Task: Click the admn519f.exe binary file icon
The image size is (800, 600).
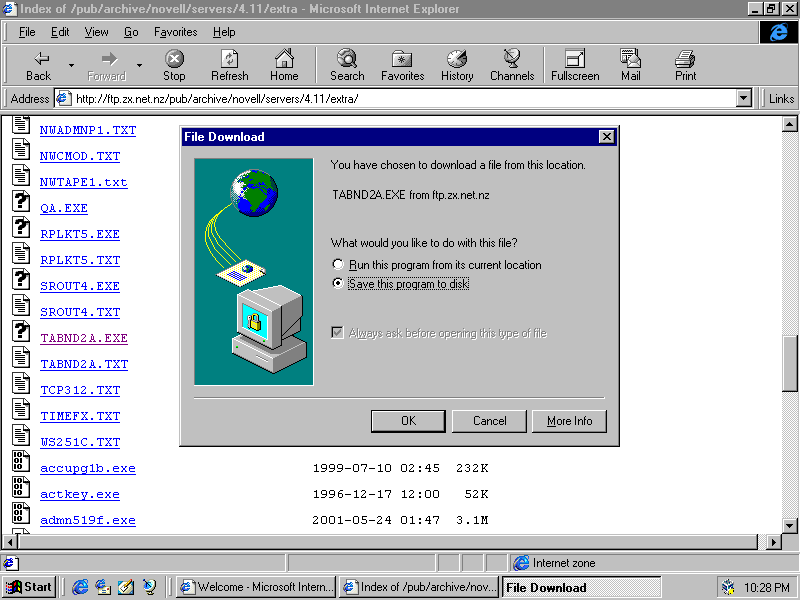Action: click(21, 513)
